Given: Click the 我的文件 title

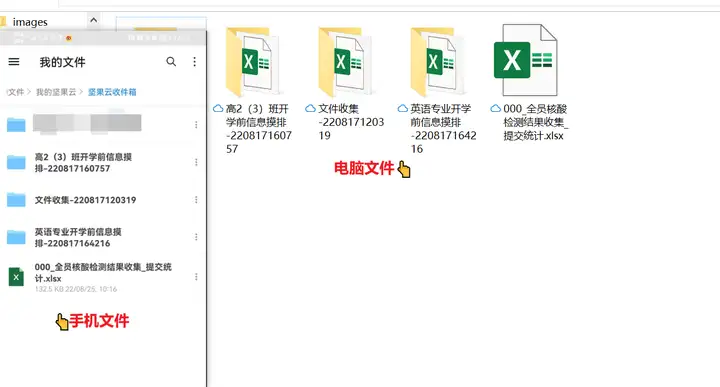Looking at the screenshot, I should [x=62, y=62].
